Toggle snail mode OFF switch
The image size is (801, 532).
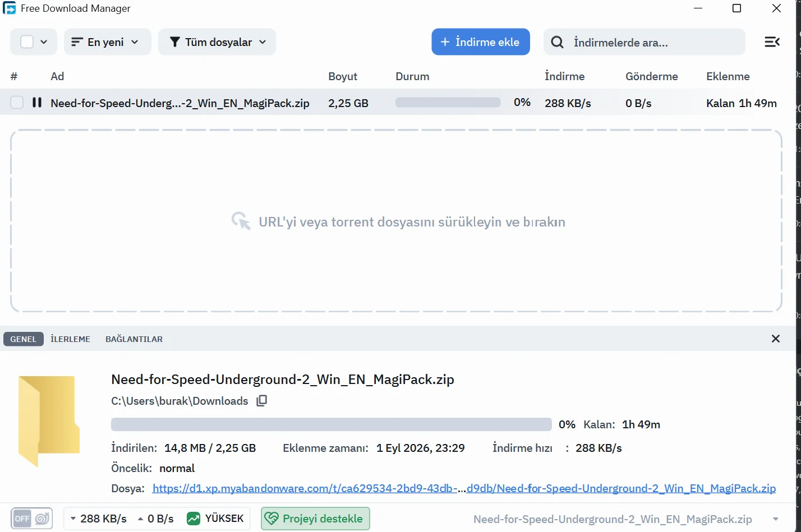(32, 519)
